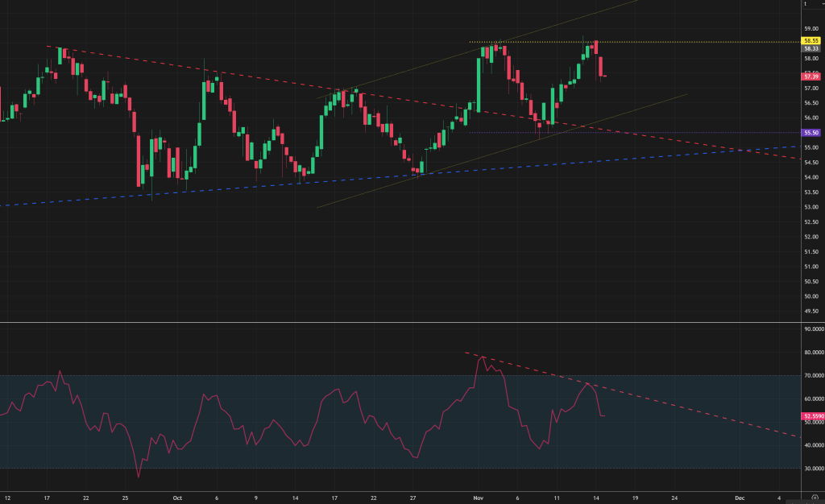Open the chart settings gear icon
This screenshot has height=504, width=825.
814,498
